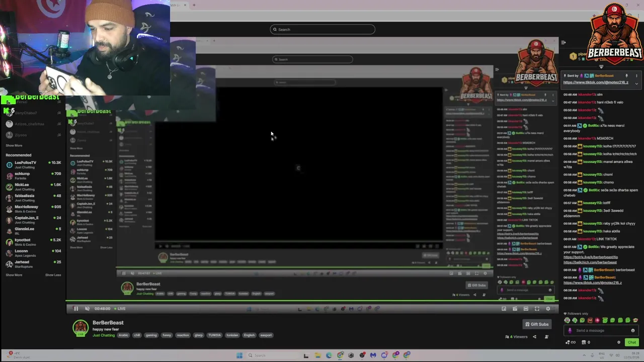Open kyootbot channel in Recommended
Viewport: 644px width, 362px height.
pyautogui.click(x=33, y=242)
